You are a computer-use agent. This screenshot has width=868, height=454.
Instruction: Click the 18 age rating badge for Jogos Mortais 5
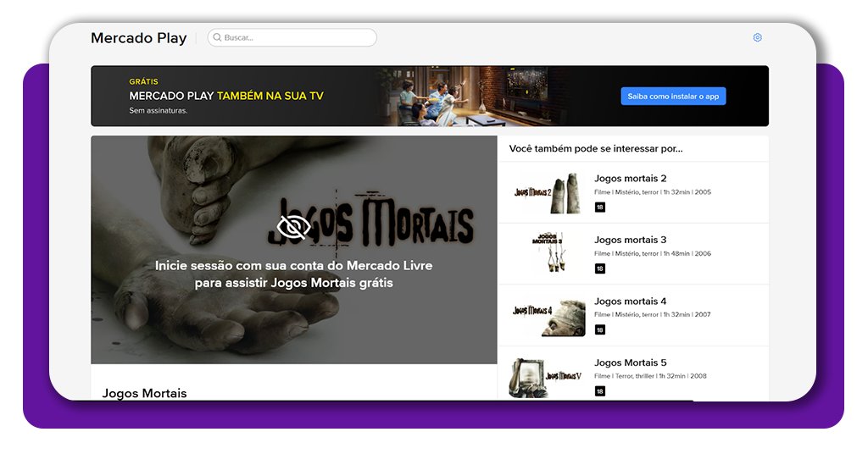coord(599,391)
